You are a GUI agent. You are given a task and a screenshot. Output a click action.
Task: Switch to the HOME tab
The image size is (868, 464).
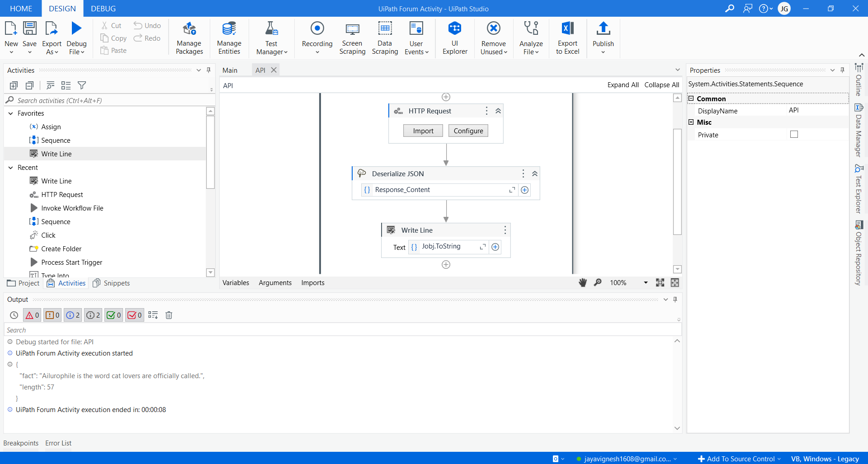(21, 9)
